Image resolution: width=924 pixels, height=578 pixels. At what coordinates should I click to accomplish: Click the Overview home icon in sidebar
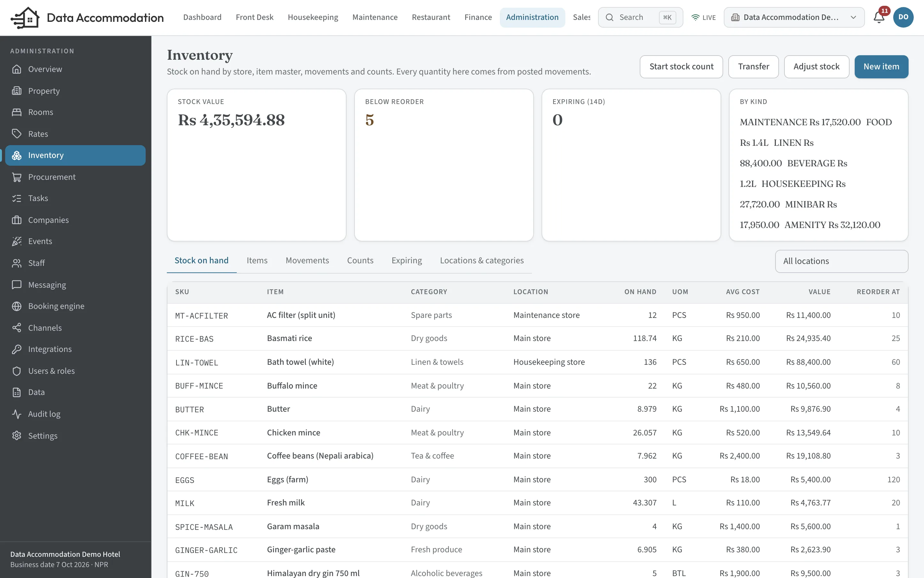(16, 69)
